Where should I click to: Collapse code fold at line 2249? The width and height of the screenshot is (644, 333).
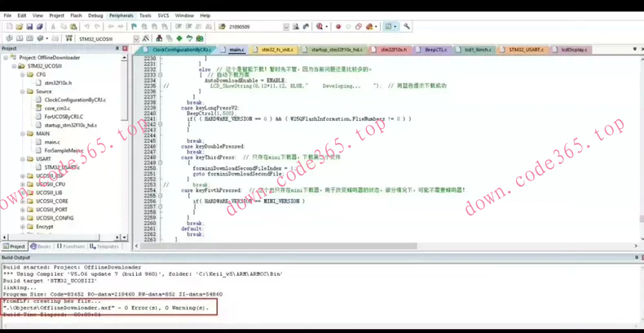160,162
